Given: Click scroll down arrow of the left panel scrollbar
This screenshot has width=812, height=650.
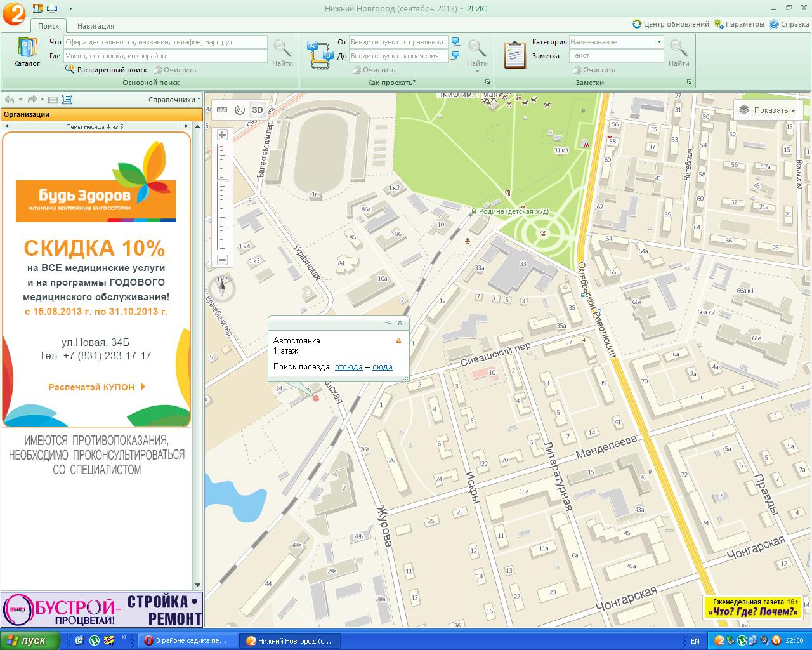Looking at the screenshot, I should click(197, 585).
